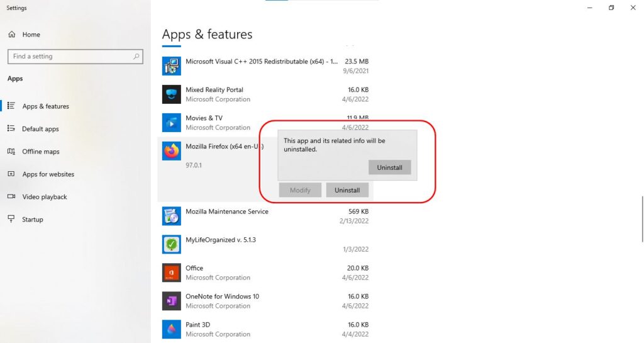Click the MyLifeOrganized app icon
644x343 pixels.
171,244
